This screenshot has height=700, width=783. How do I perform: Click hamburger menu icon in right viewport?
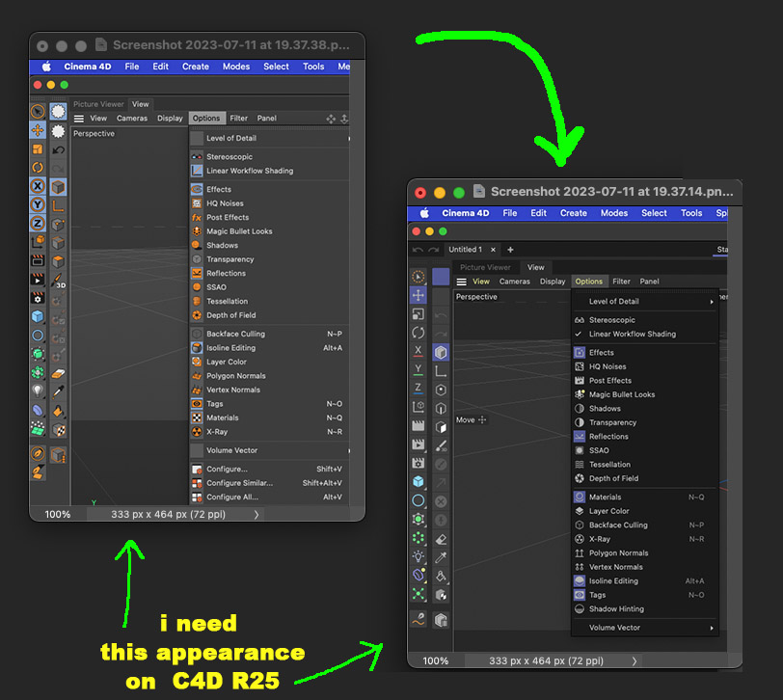pyautogui.click(x=461, y=282)
